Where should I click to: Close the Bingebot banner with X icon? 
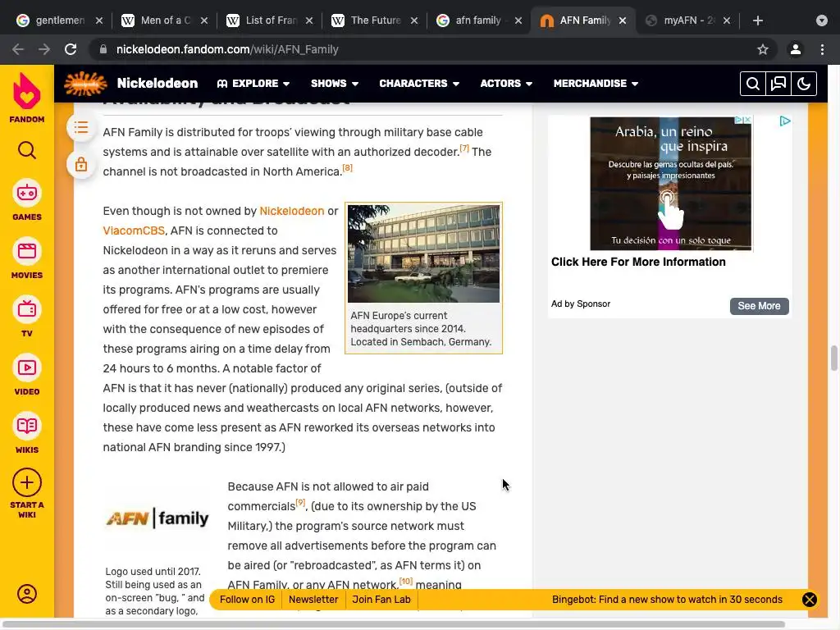point(810,600)
